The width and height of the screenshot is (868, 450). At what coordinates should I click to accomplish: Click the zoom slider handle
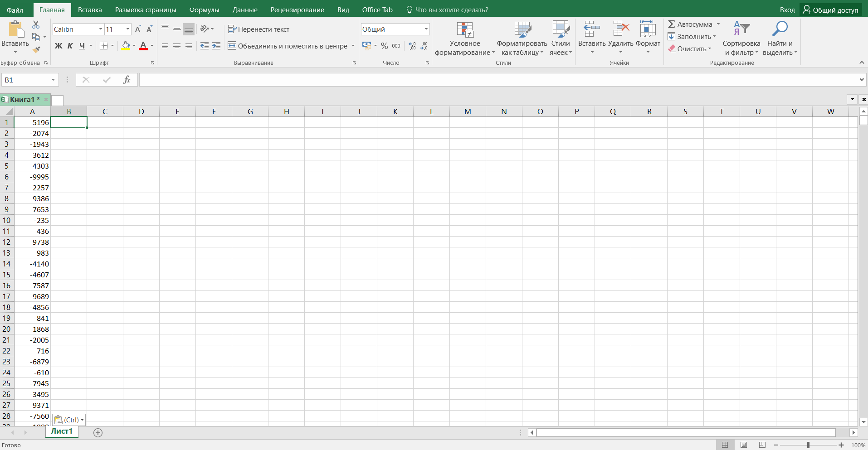[x=808, y=445]
